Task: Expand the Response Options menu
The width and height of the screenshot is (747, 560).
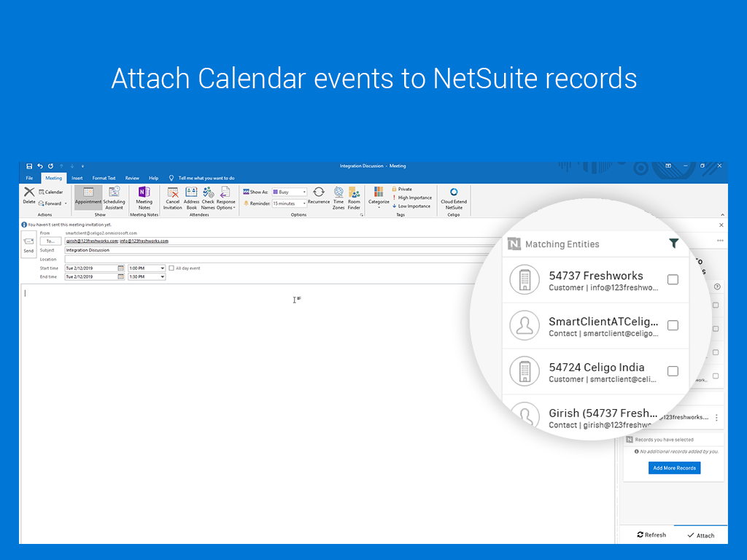Action: point(226,198)
